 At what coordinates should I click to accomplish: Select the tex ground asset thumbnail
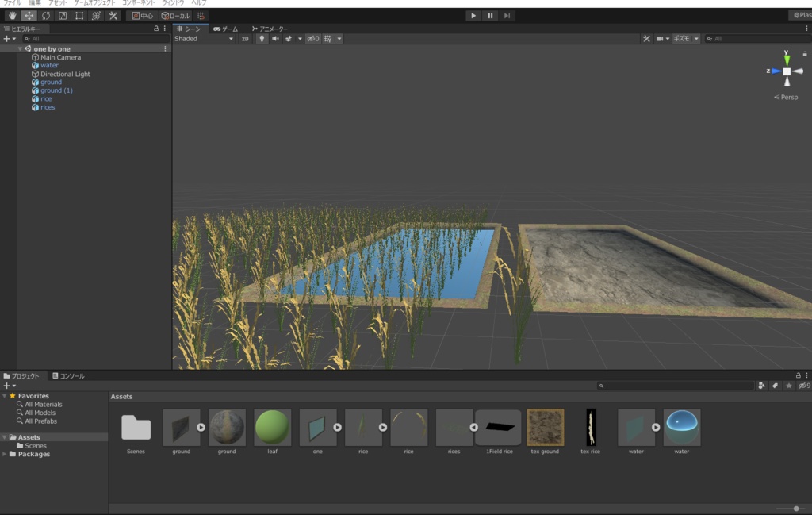544,426
